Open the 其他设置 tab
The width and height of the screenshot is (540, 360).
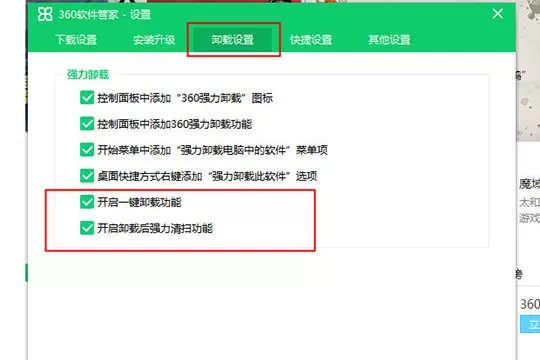click(390, 40)
